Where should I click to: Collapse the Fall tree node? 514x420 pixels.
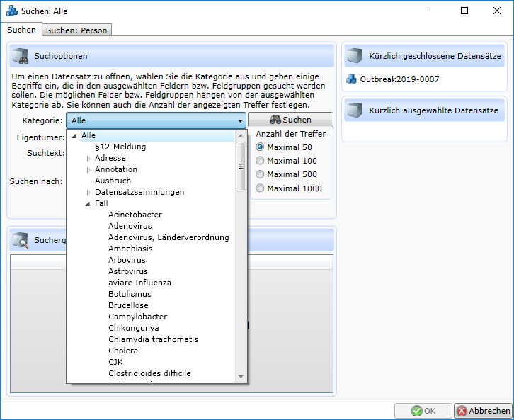click(88, 204)
